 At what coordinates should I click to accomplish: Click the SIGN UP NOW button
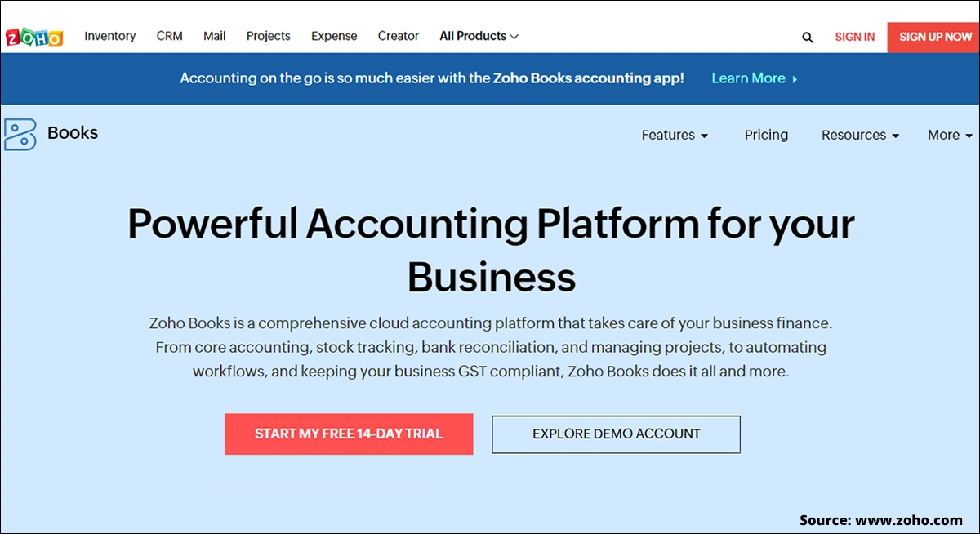click(x=933, y=37)
